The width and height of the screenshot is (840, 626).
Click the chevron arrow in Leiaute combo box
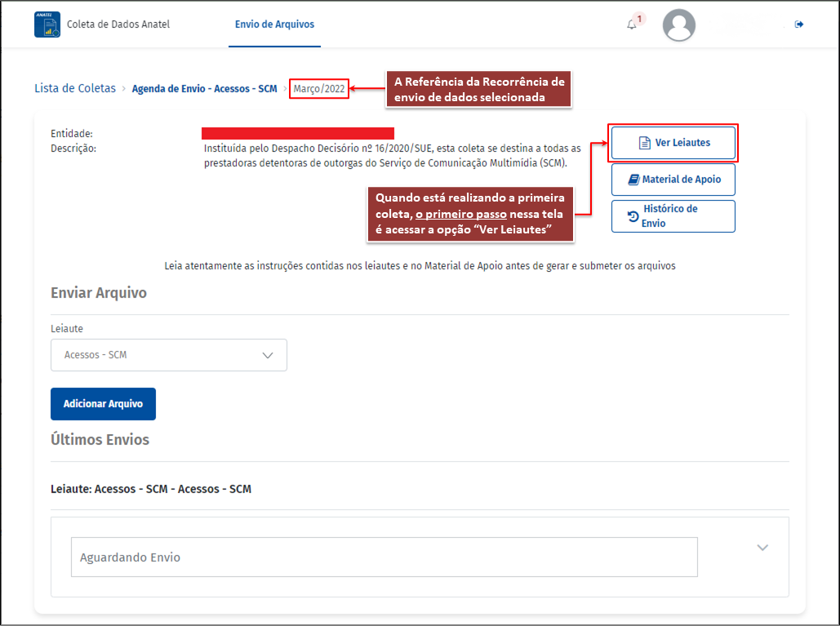(267, 355)
